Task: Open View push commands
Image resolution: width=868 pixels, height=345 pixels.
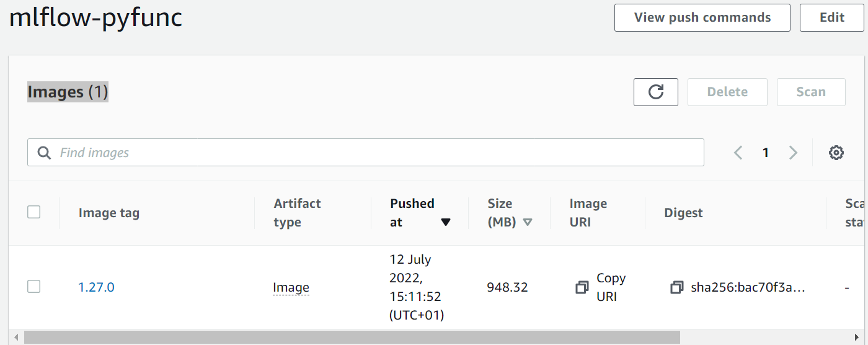Action: pyautogui.click(x=702, y=17)
